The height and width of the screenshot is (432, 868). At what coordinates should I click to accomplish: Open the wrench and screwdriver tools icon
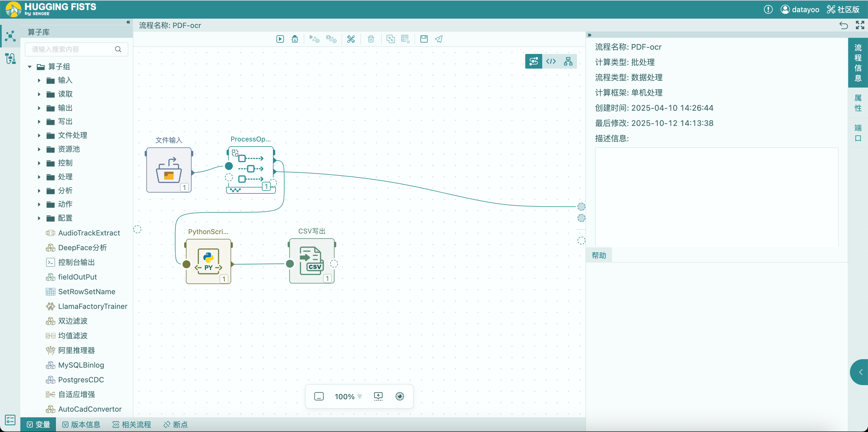click(x=351, y=39)
